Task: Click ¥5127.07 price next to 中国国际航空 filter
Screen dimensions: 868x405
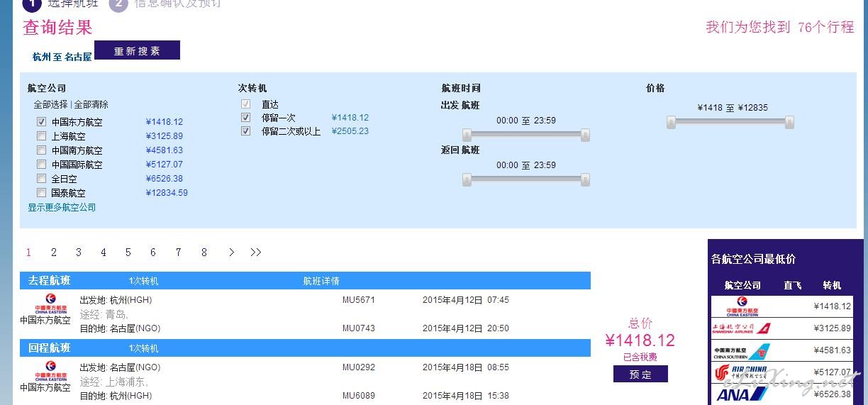Action: tap(164, 165)
